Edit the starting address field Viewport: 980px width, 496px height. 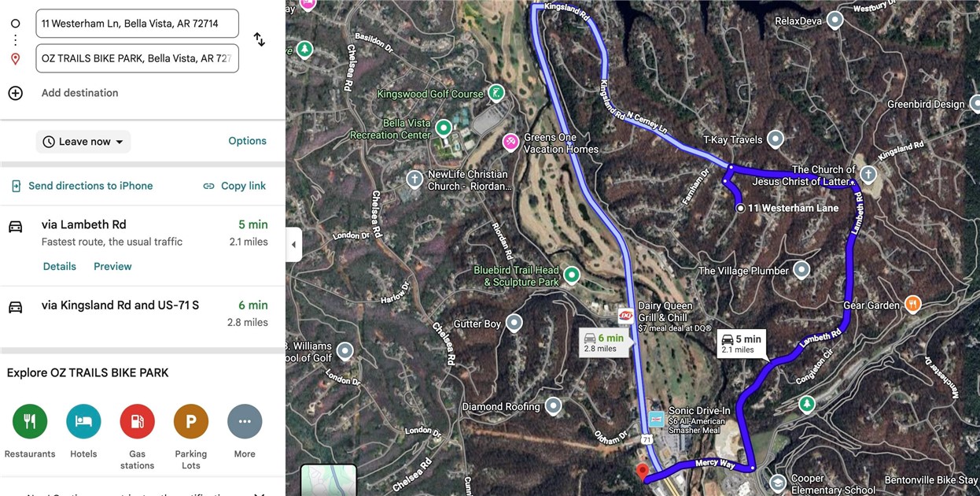click(137, 24)
